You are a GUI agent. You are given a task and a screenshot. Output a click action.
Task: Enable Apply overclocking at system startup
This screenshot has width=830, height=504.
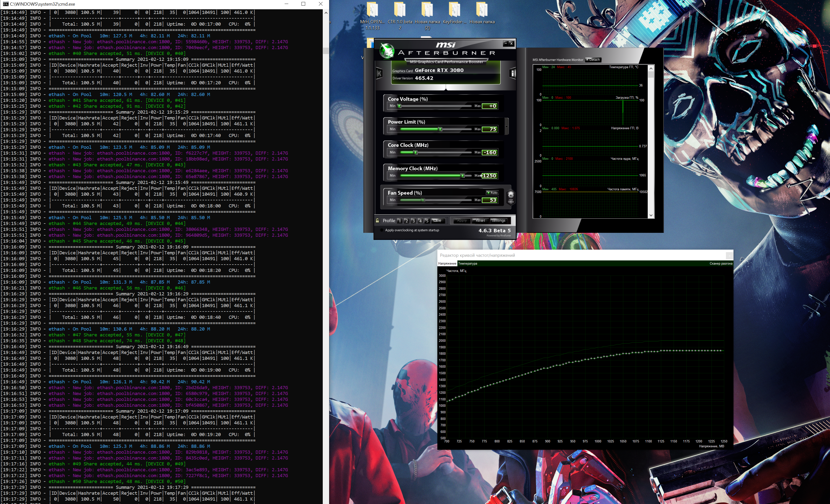(382, 230)
